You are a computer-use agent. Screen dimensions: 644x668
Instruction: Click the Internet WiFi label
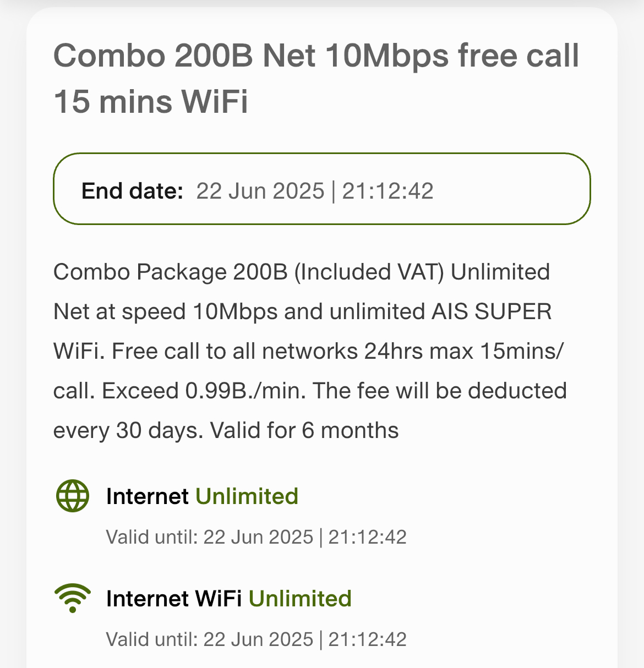pyautogui.click(x=174, y=599)
